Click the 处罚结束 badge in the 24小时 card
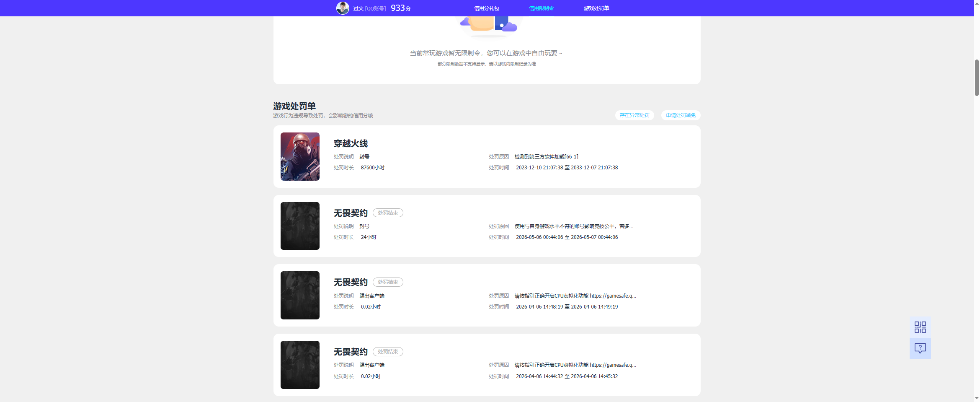 (x=388, y=213)
